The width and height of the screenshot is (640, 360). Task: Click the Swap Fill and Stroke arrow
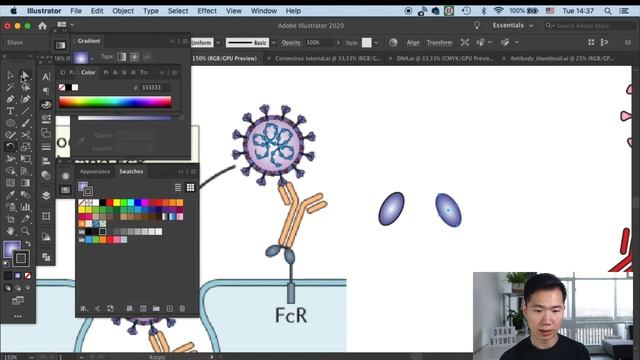27,244
